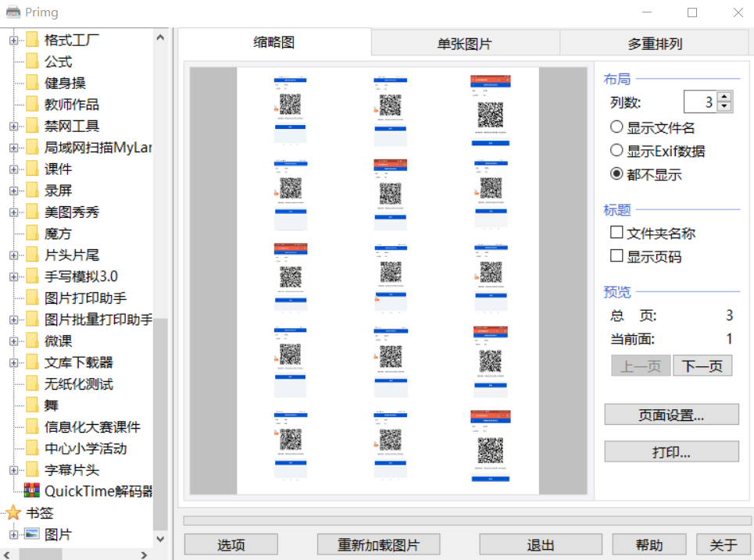Select the 都不显示 radio option
Image resolution: width=754 pixels, height=560 pixels.
click(x=616, y=173)
